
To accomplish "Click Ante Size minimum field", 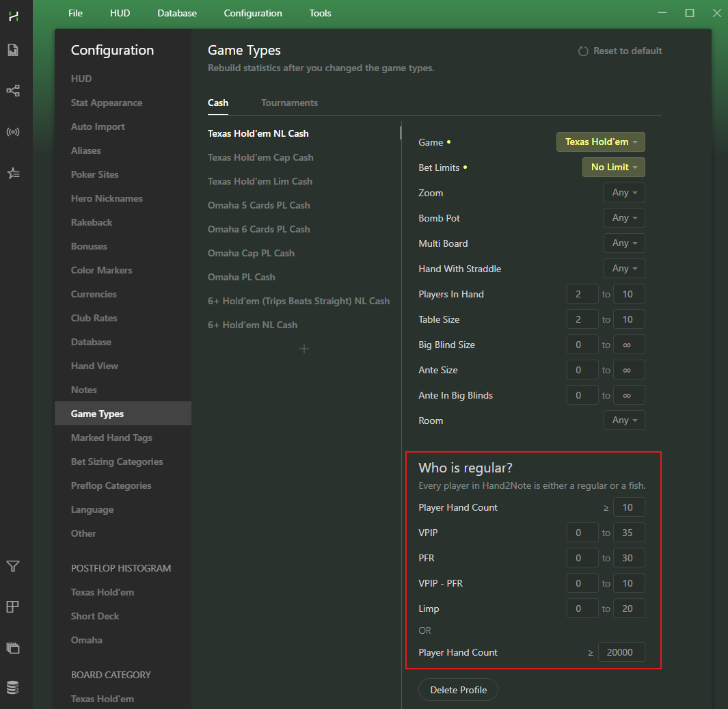I will pos(582,370).
